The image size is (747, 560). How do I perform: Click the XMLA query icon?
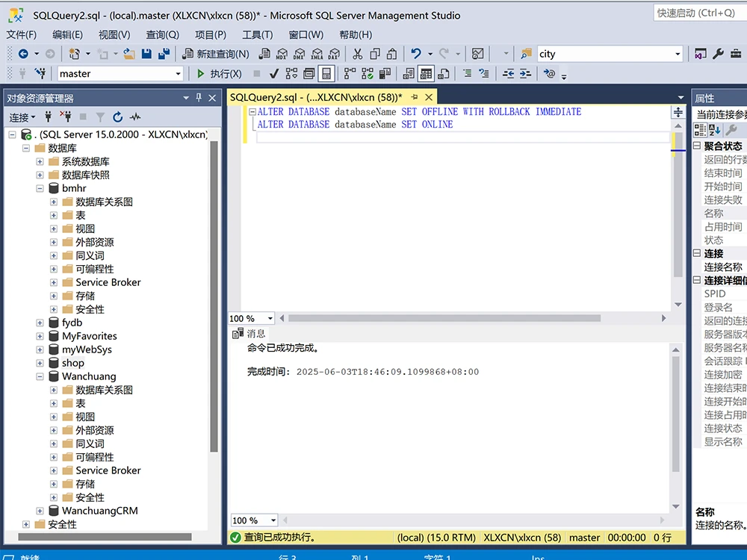tap(317, 54)
